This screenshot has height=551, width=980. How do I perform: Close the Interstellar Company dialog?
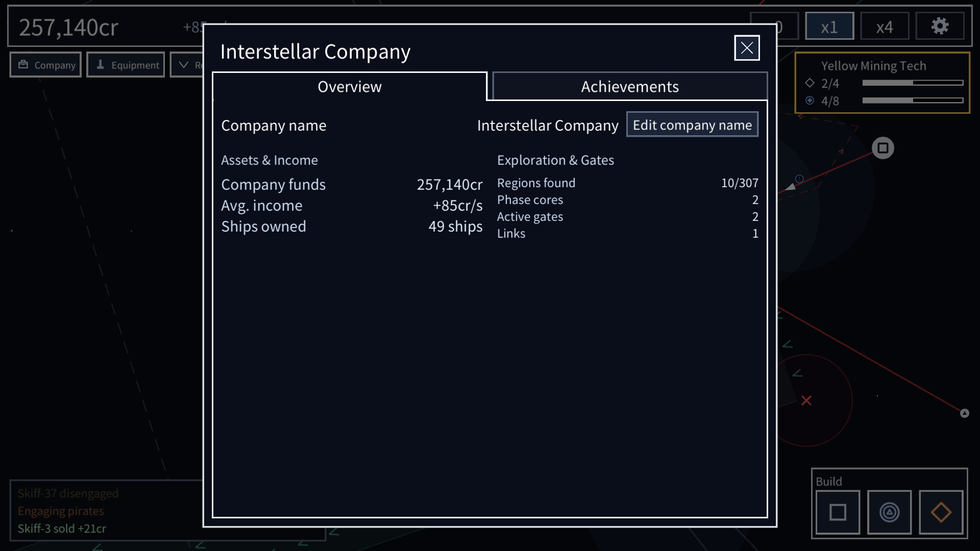pyautogui.click(x=747, y=48)
